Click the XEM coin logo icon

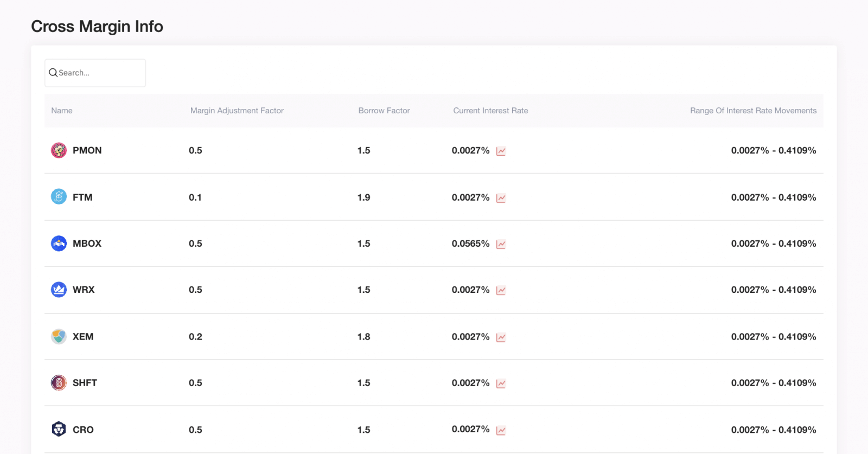pos(59,336)
